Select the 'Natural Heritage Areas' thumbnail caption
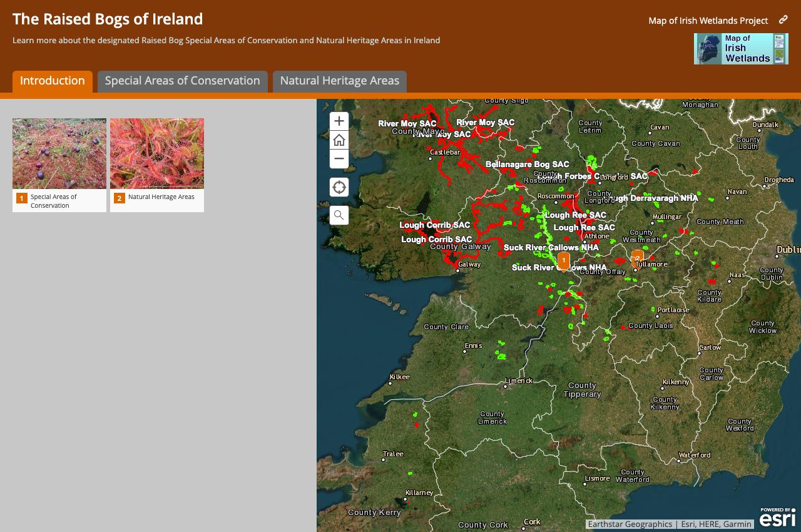The height and width of the screenshot is (532, 801). pos(161,197)
